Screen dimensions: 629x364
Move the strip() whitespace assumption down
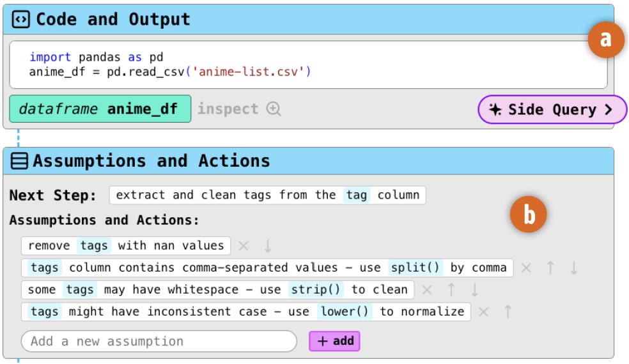pos(474,290)
